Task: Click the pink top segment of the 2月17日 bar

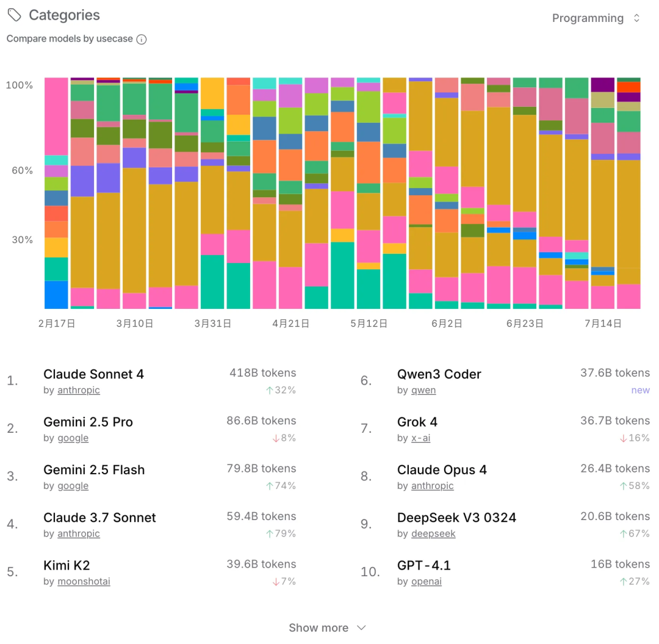Action: click(56, 117)
